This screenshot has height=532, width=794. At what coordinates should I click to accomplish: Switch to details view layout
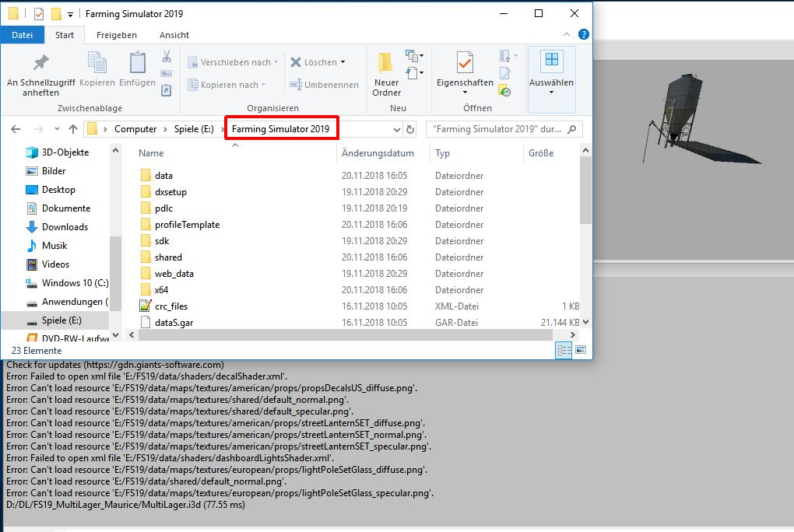click(x=564, y=350)
